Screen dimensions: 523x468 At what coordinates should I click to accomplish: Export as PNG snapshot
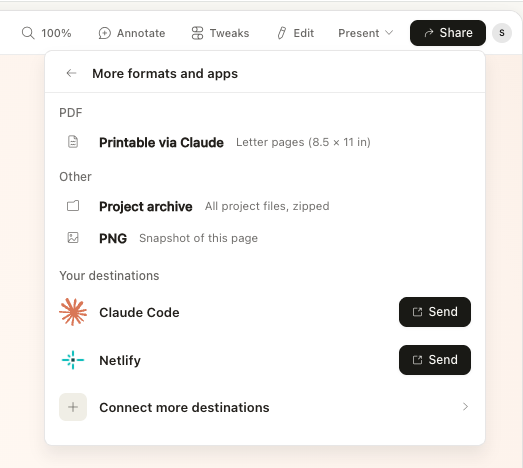pos(265,238)
